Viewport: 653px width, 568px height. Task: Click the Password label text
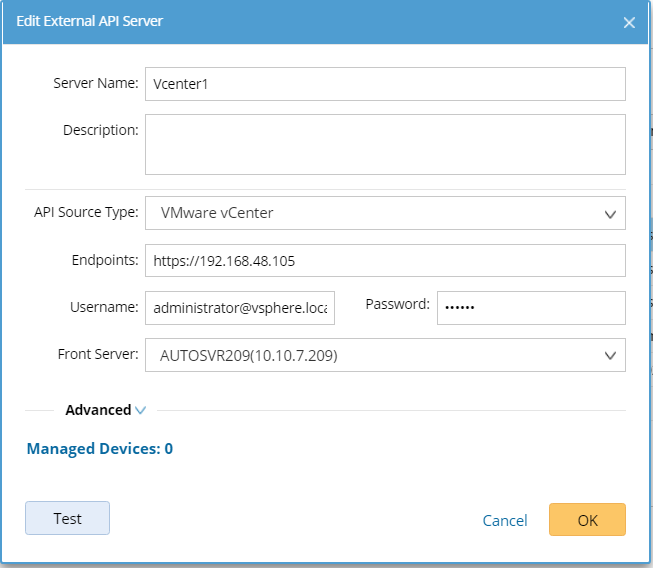pyautogui.click(x=397, y=304)
